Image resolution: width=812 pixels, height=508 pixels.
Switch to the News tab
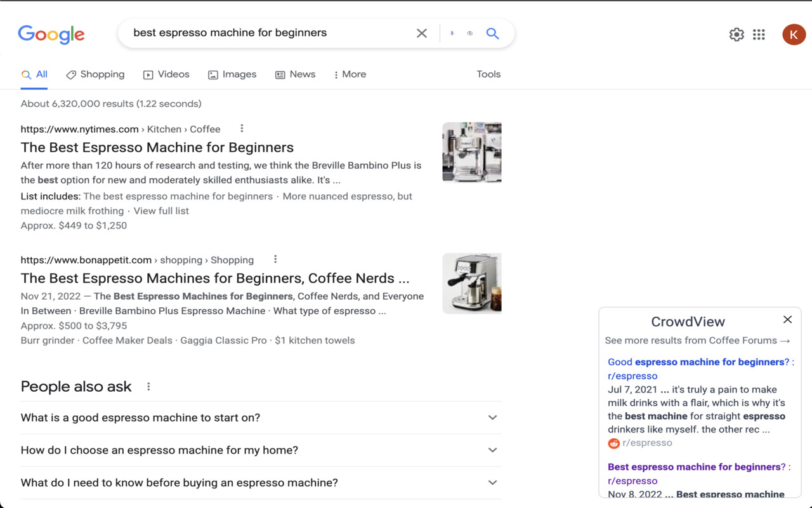pyautogui.click(x=295, y=74)
